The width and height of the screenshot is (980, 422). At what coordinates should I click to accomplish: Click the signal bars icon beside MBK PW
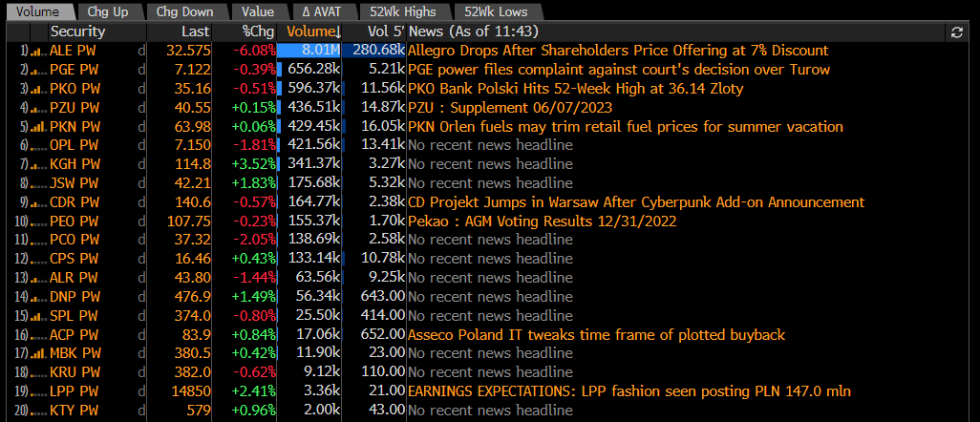[38, 354]
